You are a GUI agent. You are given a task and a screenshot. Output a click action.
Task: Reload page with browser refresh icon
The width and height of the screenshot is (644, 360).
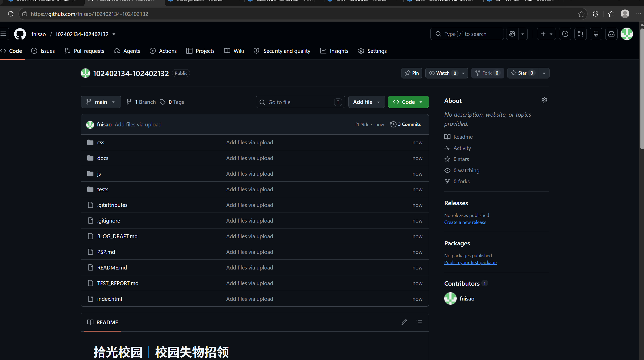pos(11,14)
